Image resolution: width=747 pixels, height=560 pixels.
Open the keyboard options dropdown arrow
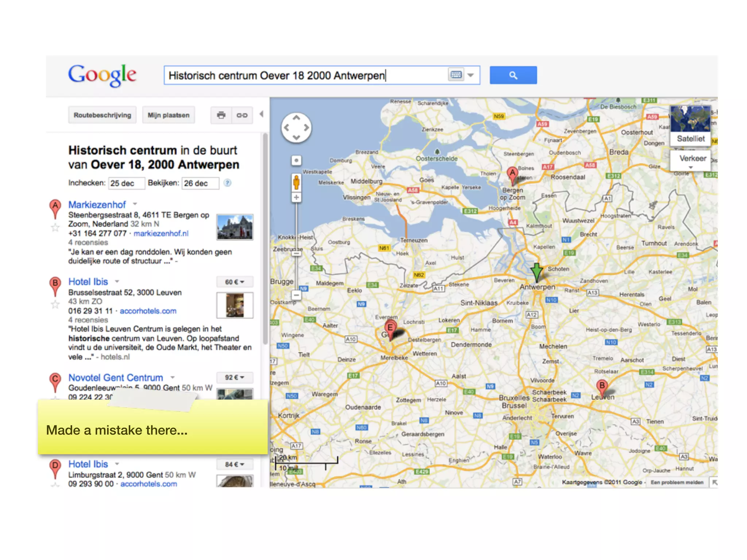tap(471, 75)
